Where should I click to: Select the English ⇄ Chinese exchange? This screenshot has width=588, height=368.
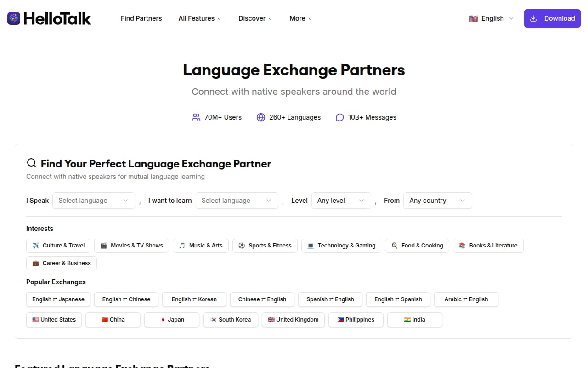(126, 299)
